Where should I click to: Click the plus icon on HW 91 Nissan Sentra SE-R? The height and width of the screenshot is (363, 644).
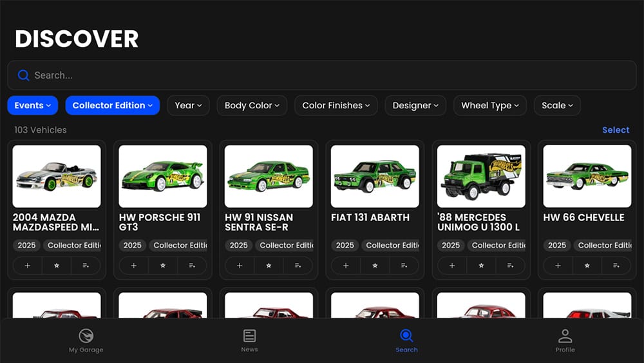tap(240, 266)
